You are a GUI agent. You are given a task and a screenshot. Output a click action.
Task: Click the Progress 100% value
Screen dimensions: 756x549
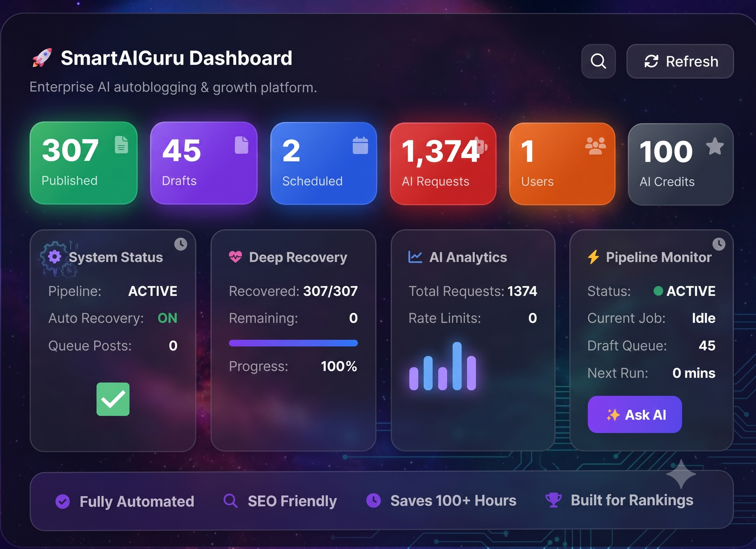(339, 366)
